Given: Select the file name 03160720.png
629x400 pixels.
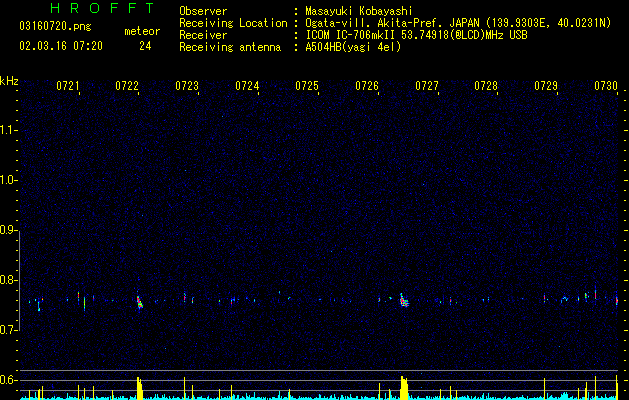Looking at the screenshot, I should [x=55, y=27].
